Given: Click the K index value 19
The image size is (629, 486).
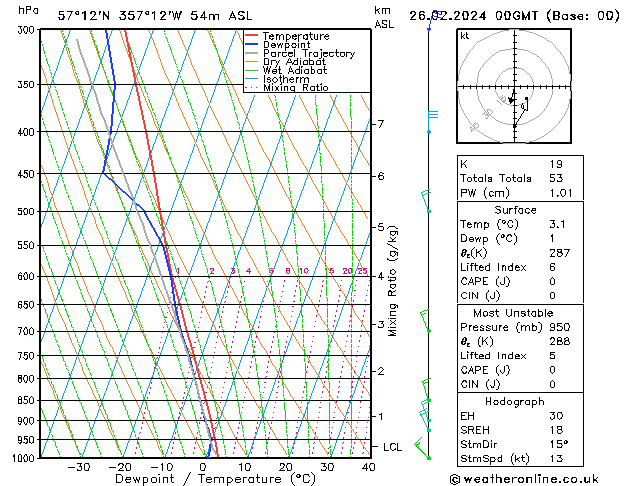Looking at the screenshot, I should (556, 164).
